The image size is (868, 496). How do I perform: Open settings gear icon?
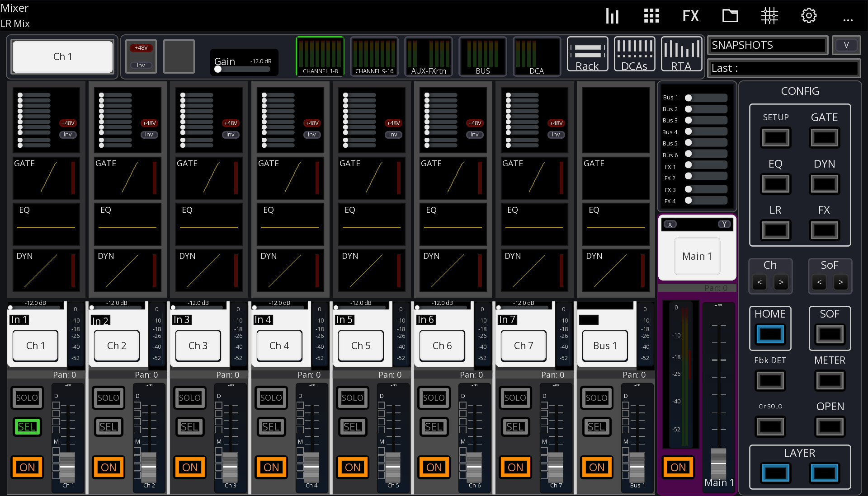(809, 16)
